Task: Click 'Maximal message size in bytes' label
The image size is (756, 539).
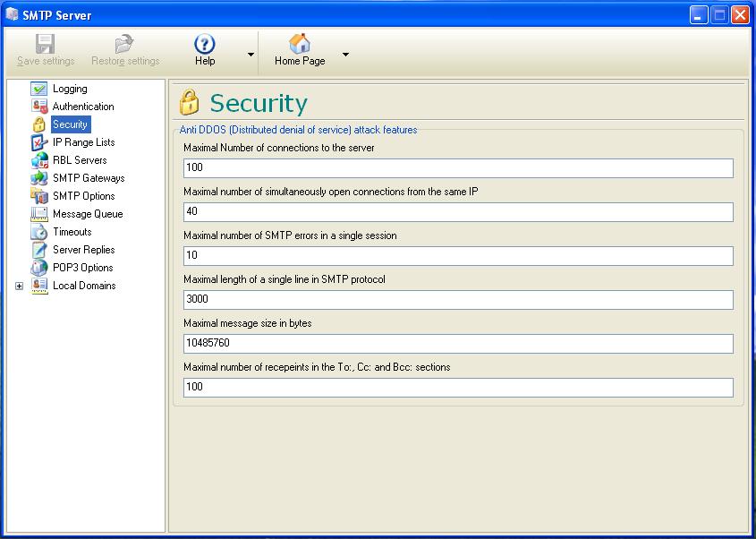Action: pyautogui.click(x=247, y=323)
